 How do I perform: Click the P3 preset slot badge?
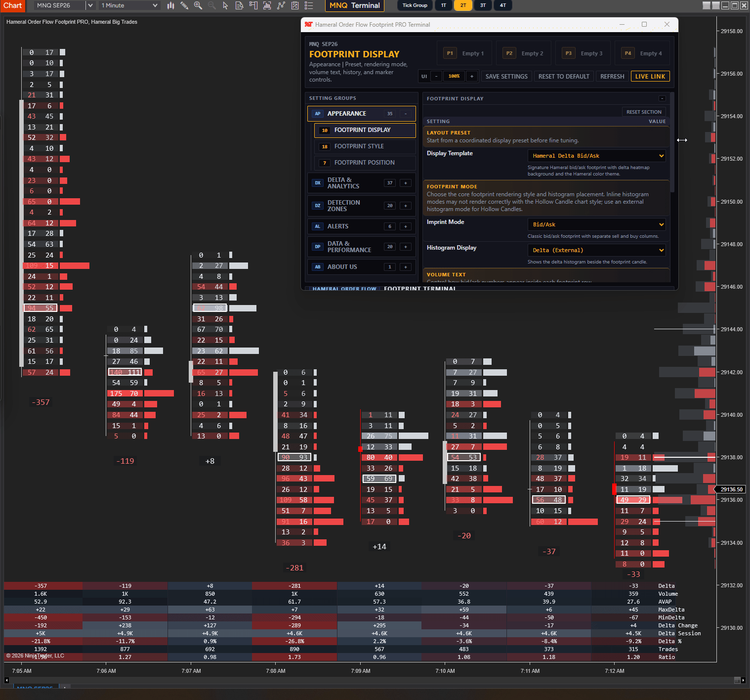point(568,53)
